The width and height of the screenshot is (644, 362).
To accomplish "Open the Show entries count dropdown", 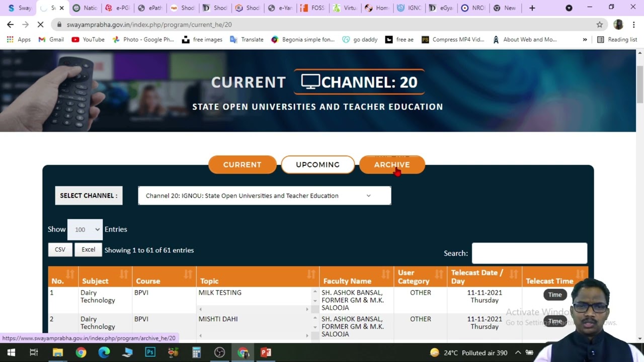I will (x=85, y=229).
